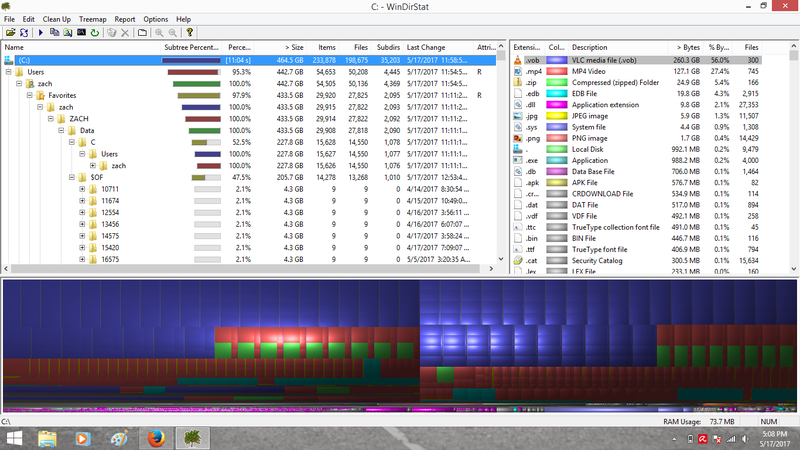Expand the 10711 folder node
The image size is (800, 450).
tap(82, 189)
